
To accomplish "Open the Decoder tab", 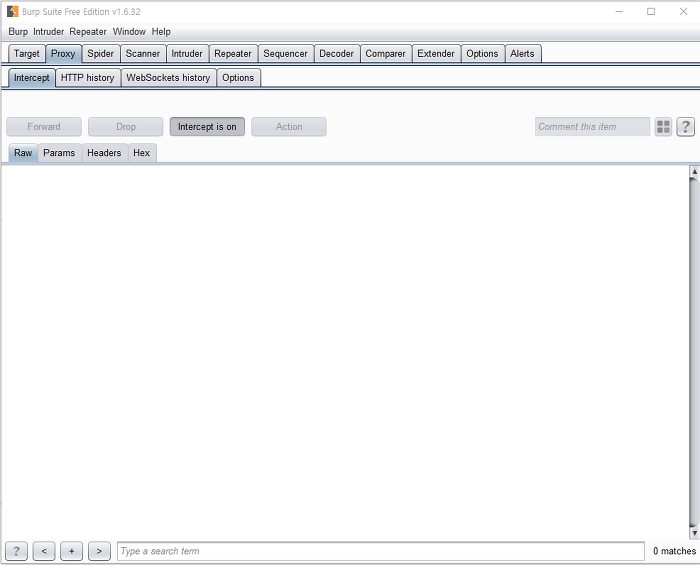I will tap(337, 54).
